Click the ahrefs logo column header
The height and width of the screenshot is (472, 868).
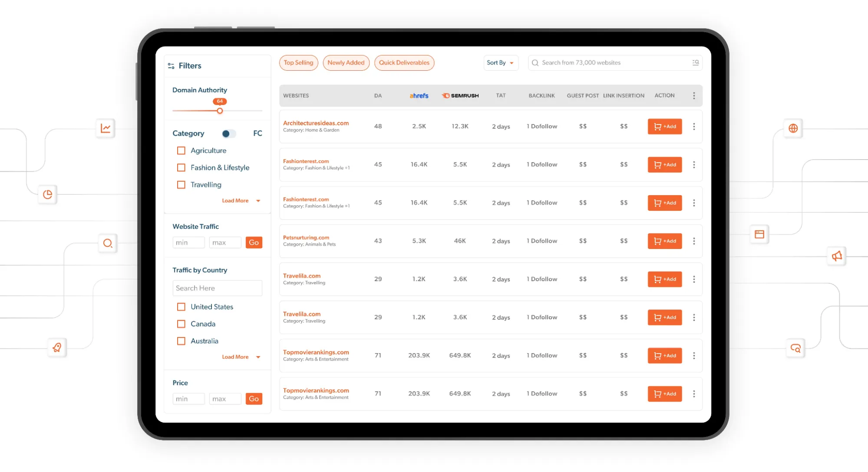pos(419,96)
